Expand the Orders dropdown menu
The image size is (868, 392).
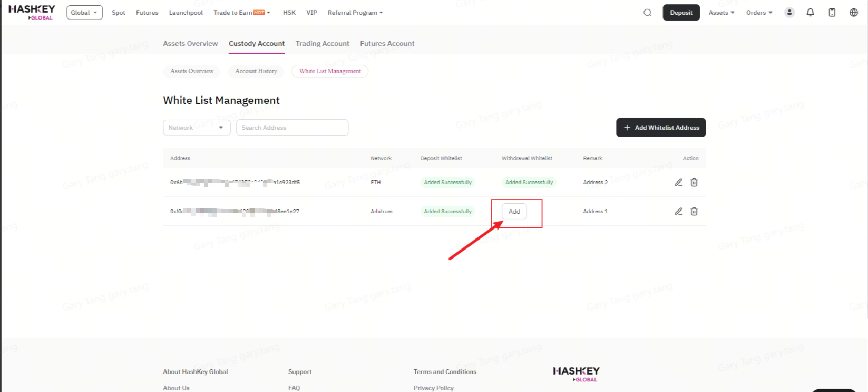pos(759,13)
